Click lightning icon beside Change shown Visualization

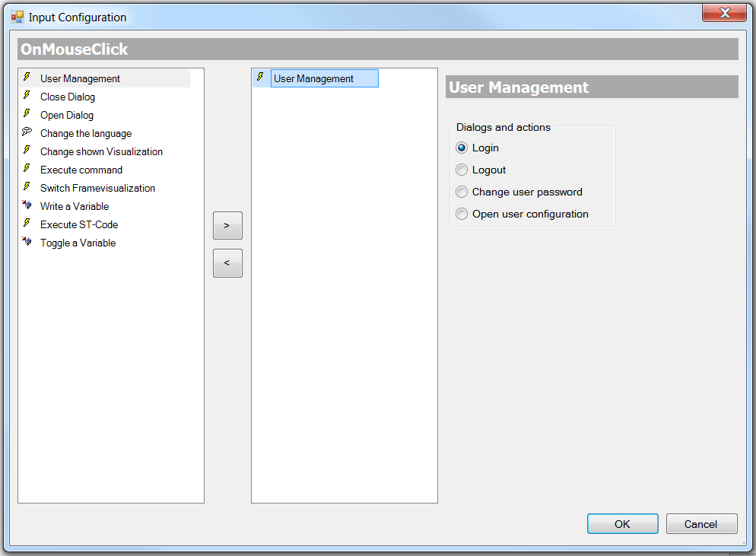(x=27, y=151)
